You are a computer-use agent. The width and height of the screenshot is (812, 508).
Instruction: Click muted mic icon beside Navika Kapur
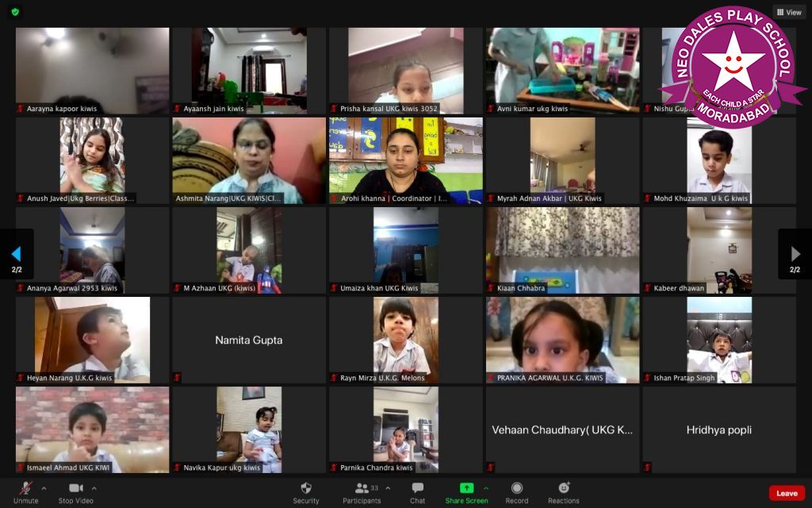click(x=178, y=467)
